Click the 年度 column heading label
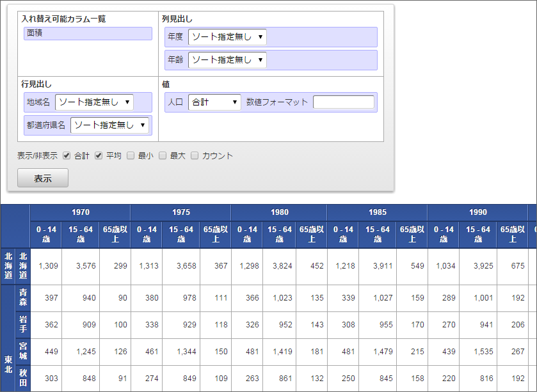The width and height of the screenshot is (537, 392). tap(175, 36)
